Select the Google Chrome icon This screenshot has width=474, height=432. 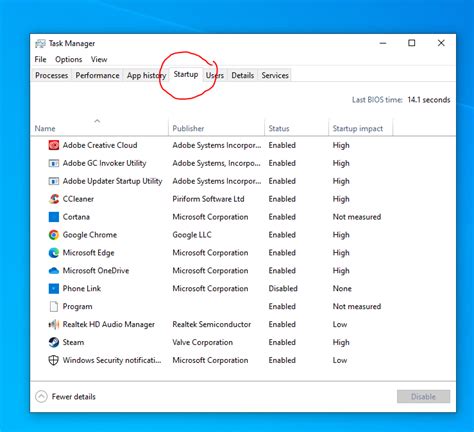click(x=54, y=235)
